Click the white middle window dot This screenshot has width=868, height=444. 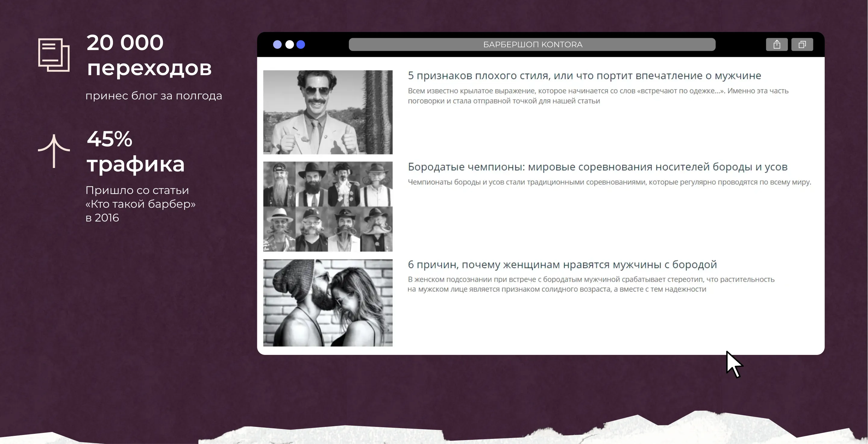[x=290, y=45]
